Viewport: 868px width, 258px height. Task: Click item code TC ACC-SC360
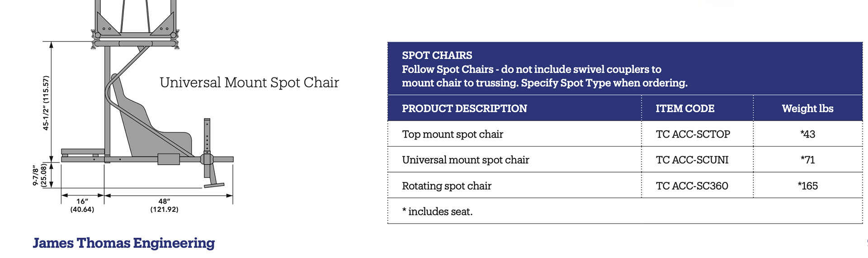tap(692, 186)
